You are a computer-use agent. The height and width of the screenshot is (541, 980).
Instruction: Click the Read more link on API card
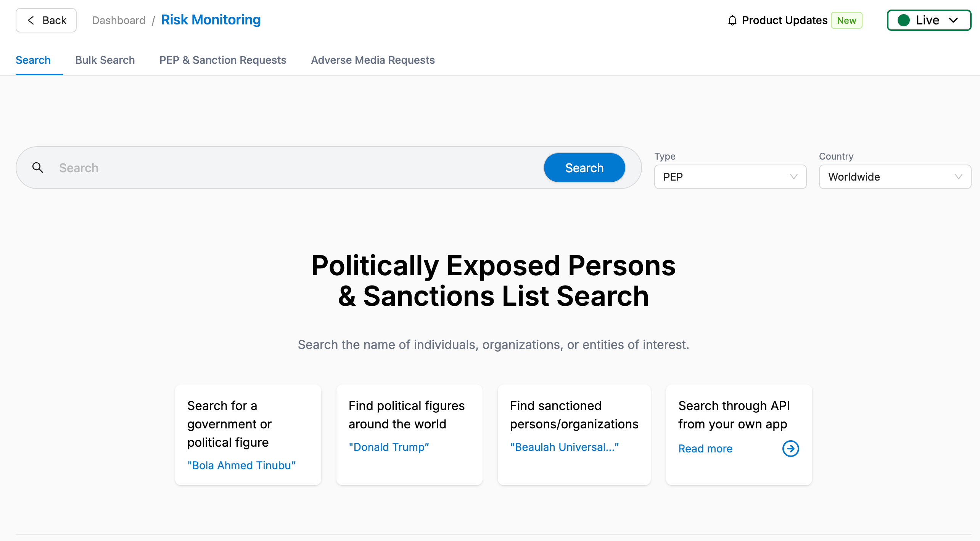705,449
